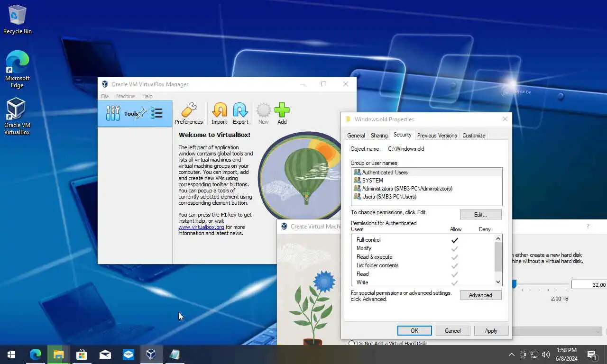Viewport: 607px width, 364px height.
Task: Select Administrators (SMB3-PC\Administrators) entry
Action: [426, 189]
